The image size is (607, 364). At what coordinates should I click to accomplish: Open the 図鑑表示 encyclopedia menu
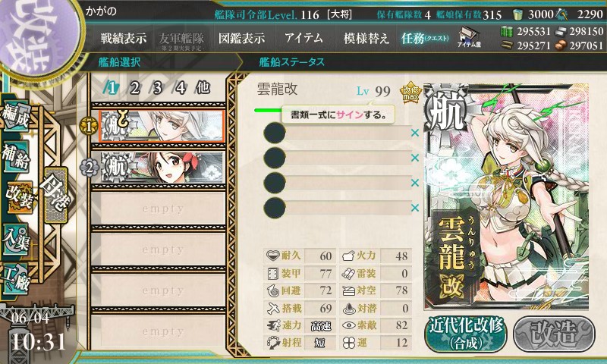click(x=241, y=38)
